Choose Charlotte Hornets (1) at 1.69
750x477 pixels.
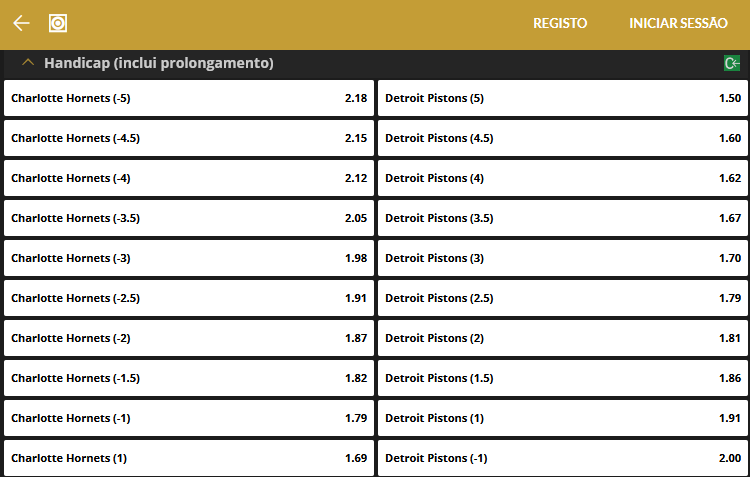(189, 458)
